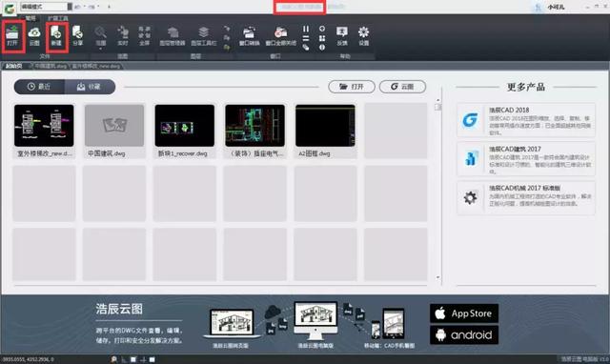Image resolution: width=610 pixels, height=364 pixels.
Task: Open the 反馈 feedback icon
Action: 342,36
